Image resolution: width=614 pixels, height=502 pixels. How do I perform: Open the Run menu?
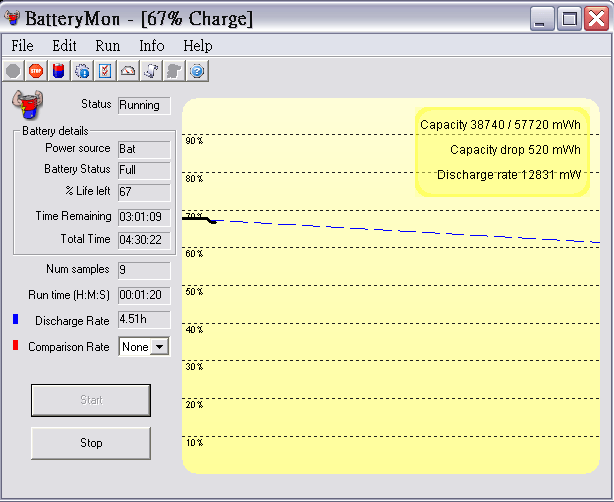107,46
